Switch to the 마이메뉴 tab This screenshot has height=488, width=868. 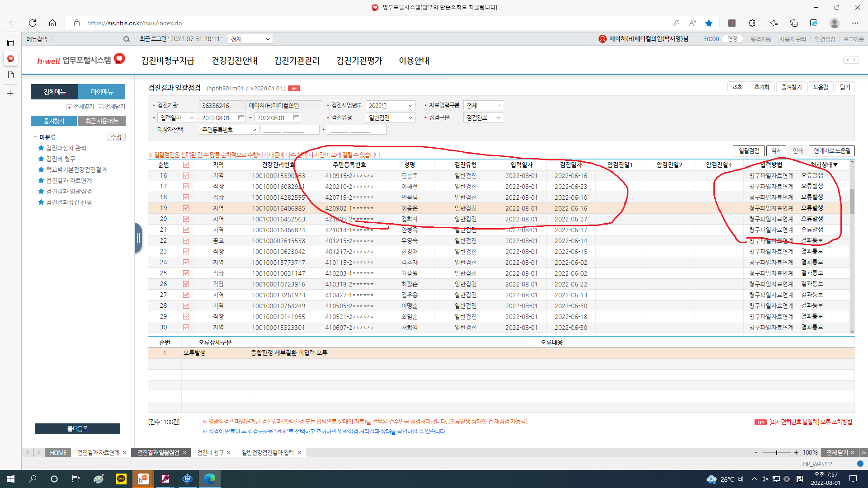pos(102,92)
